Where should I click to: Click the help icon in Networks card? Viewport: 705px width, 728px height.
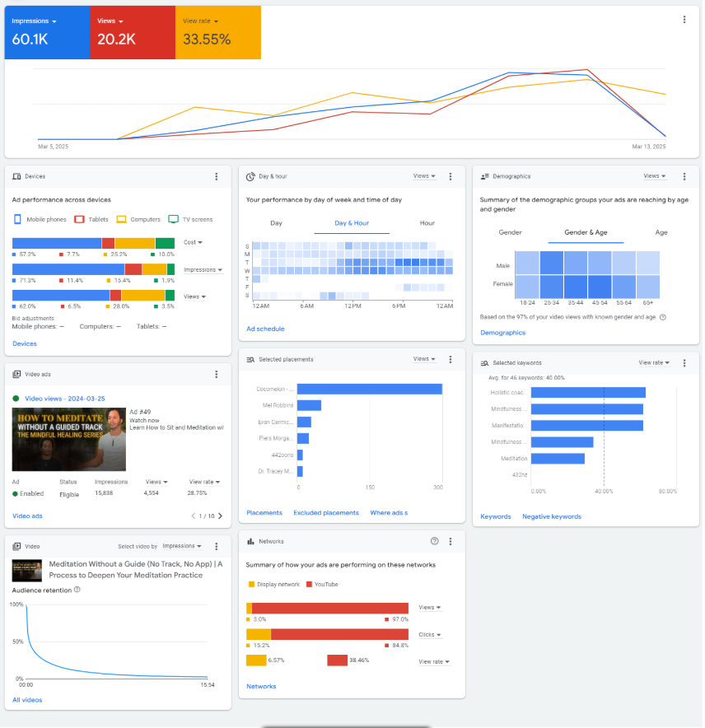click(x=435, y=541)
